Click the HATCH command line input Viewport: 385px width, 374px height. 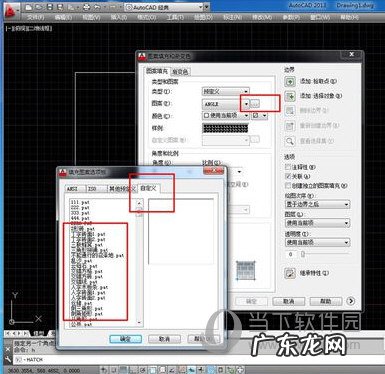[x=200, y=360]
